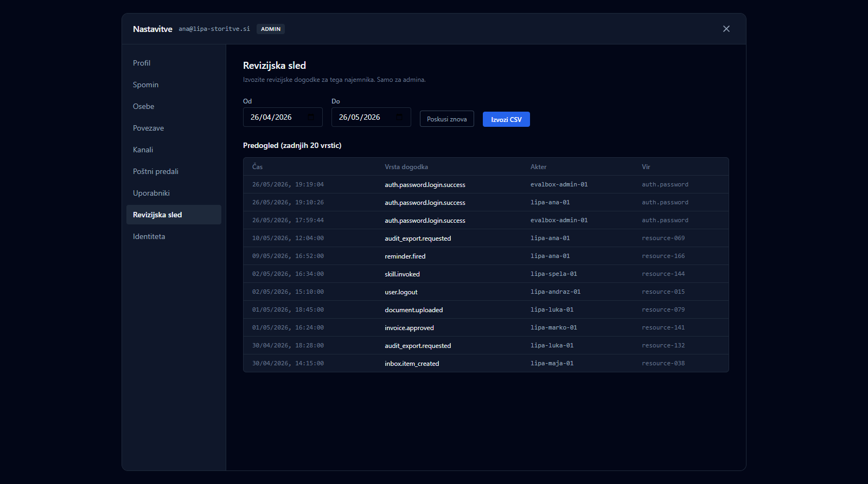Viewport: 868px width, 484px height.
Task: Close the Nastavitve settings dialog
Action: point(726,29)
